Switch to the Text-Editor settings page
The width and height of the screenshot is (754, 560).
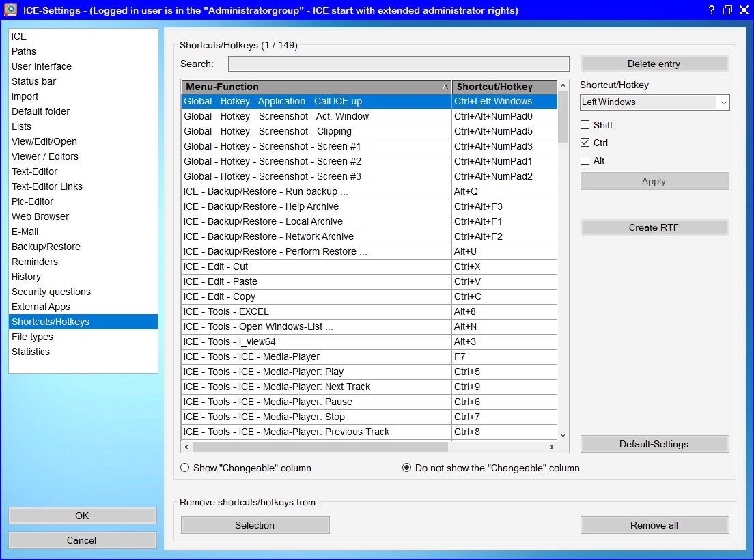click(34, 171)
